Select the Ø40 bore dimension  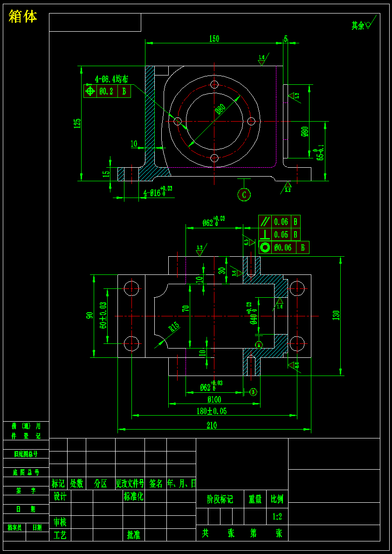(x=251, y=314)
